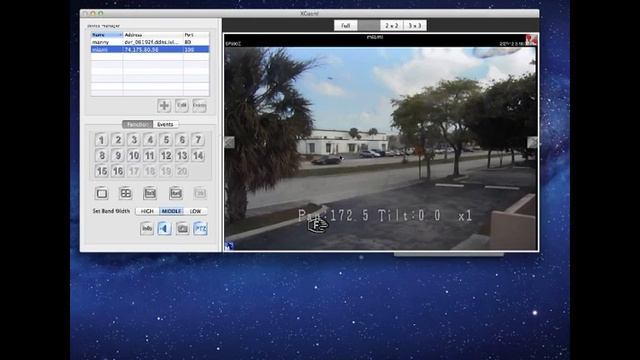
Task: Switch video view to 3 x 3 in top bar
Action: (415, 26)
